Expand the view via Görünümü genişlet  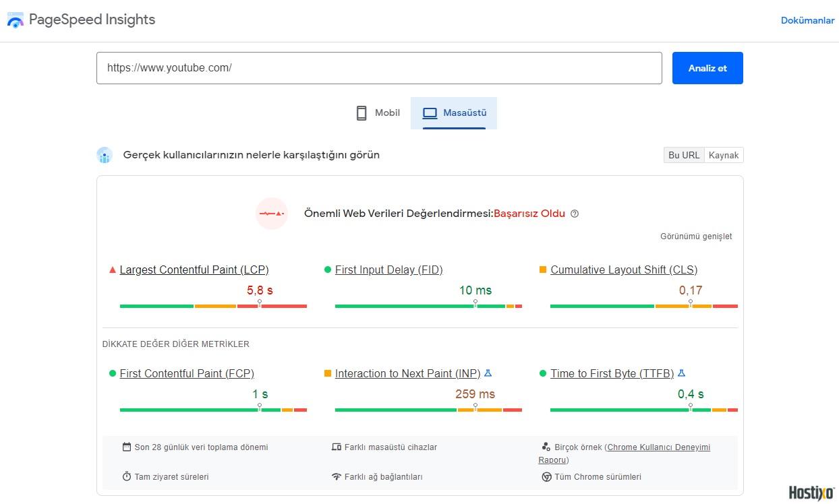696,237
